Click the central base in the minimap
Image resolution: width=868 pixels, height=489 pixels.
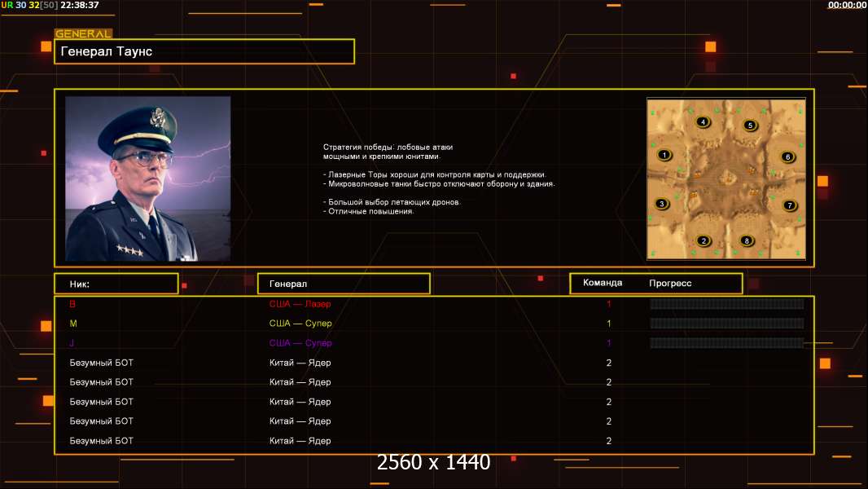[x=726, y=178]
